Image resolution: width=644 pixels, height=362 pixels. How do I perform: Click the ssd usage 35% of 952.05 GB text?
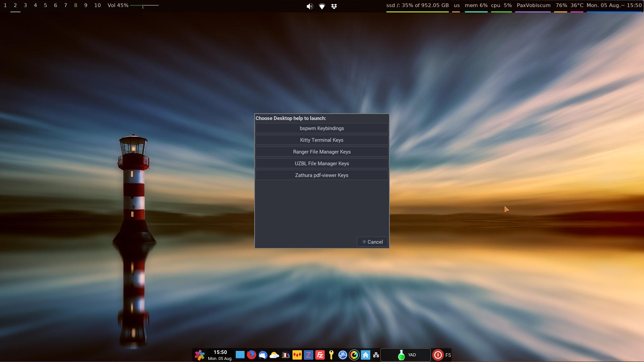418,5
